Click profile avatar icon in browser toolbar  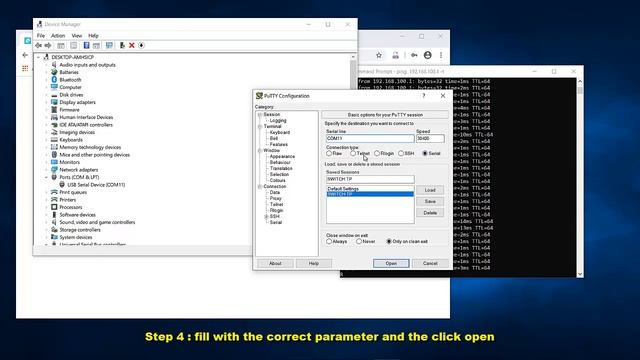pyautogui.click(x=427, y=55)
